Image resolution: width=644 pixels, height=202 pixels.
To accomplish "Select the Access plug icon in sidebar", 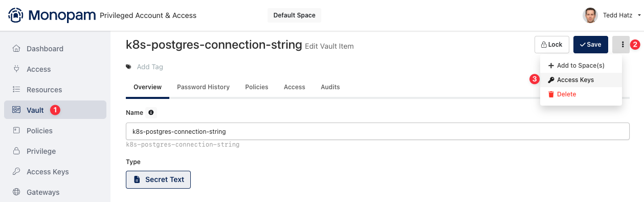I will pyautogui.click(x=16, y=69).
